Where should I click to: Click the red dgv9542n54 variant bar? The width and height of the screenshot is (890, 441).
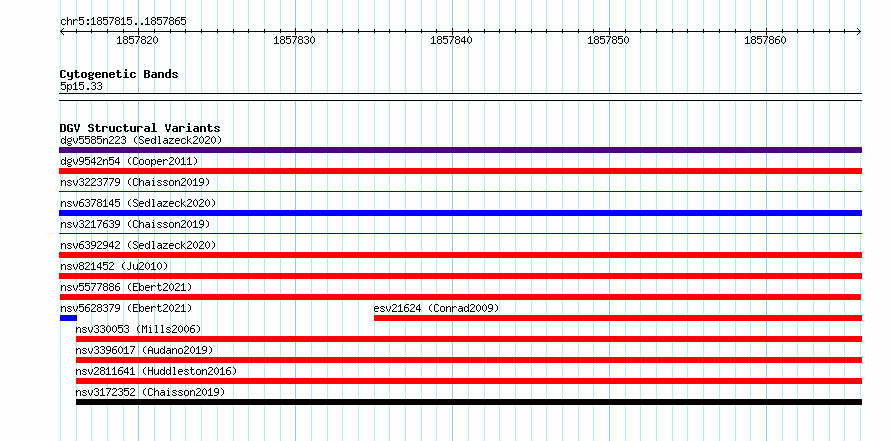pos(460,171)
